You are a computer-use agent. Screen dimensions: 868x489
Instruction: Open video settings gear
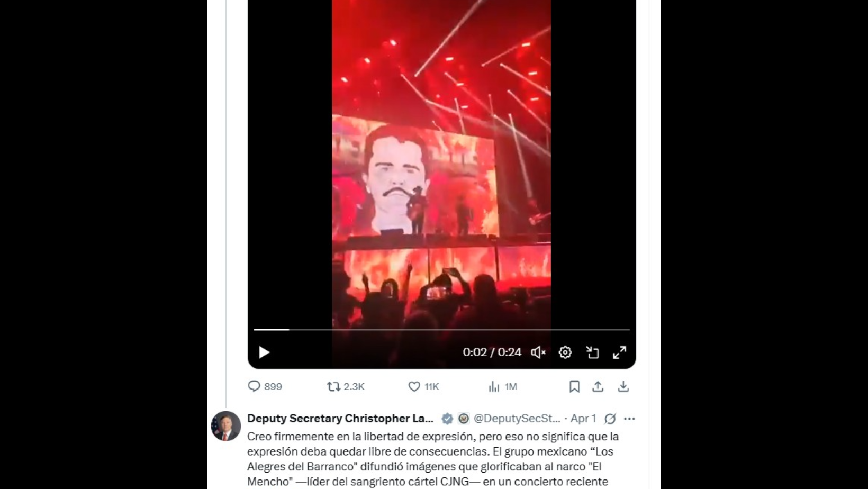[x=565, y=352]
